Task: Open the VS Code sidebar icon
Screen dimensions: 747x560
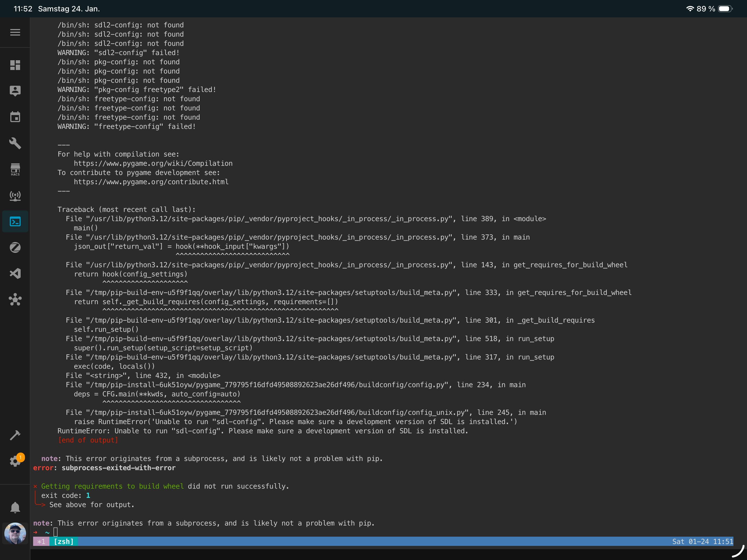Action: [15, 273]
